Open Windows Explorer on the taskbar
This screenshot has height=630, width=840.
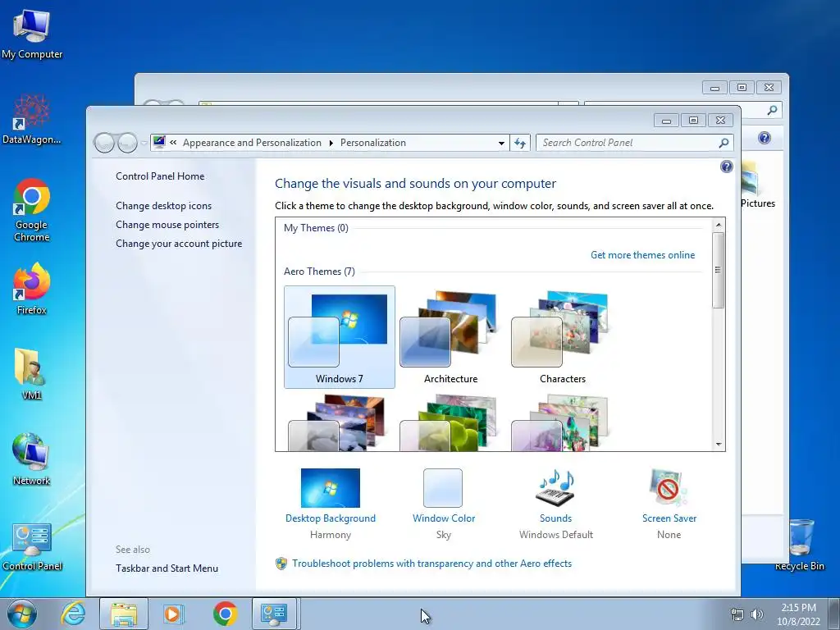point(124,614)
